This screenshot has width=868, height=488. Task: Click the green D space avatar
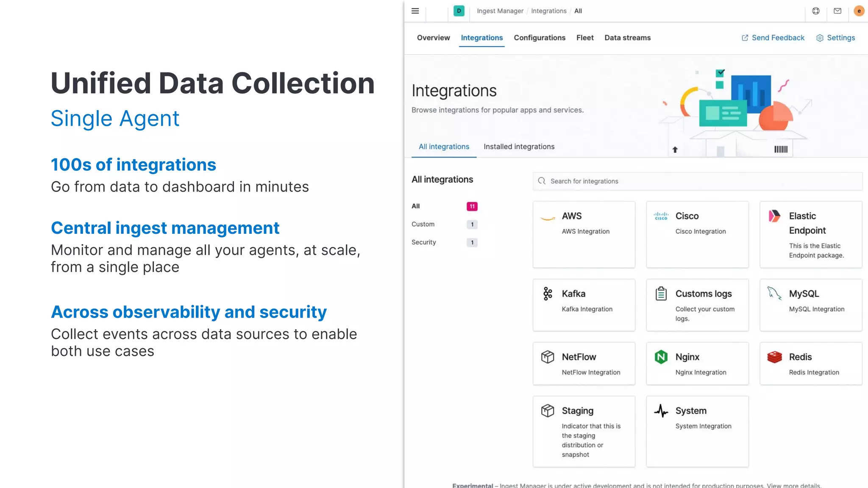(459, 11)
